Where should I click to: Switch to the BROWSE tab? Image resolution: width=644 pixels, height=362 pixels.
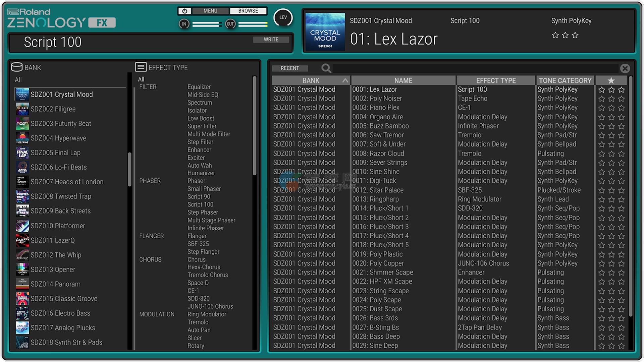pyautogui.click(x=248, y=11)
